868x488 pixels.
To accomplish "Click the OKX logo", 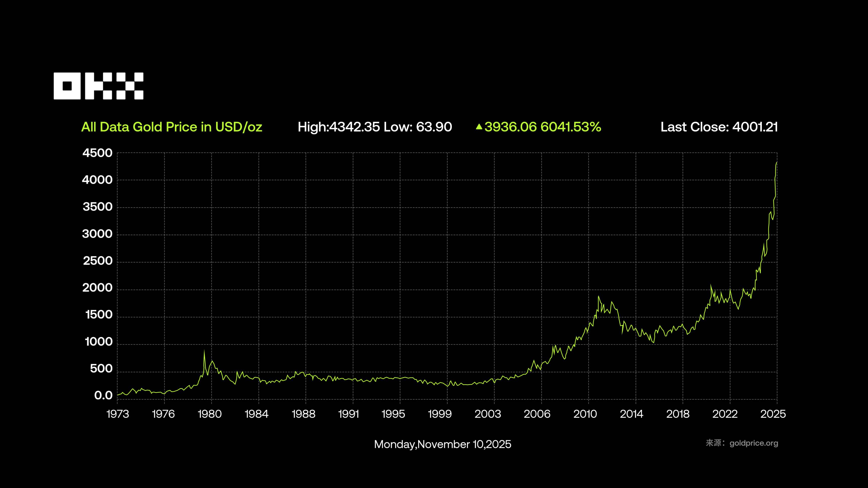I will (98, 86).
